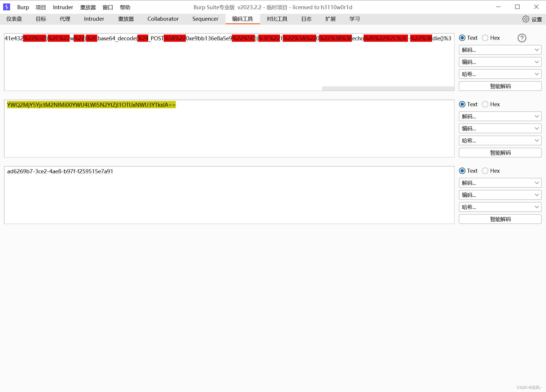This screenshot has width=546, height=392.
Task: Expand 编码 dropdown in second panel
Action: click(x=500, y=128)
